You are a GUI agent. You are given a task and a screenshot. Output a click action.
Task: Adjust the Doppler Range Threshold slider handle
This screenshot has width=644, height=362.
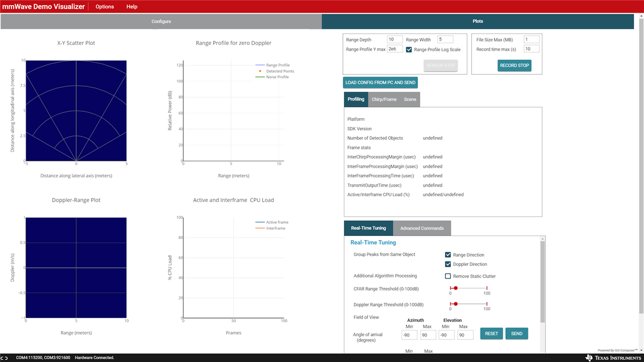[456, 304]
